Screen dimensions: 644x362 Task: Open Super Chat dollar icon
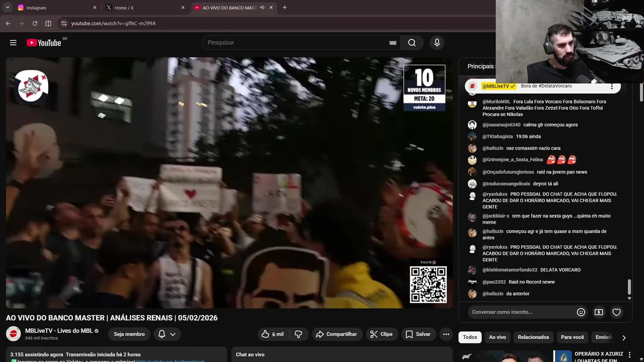click(x=599, y=312)
